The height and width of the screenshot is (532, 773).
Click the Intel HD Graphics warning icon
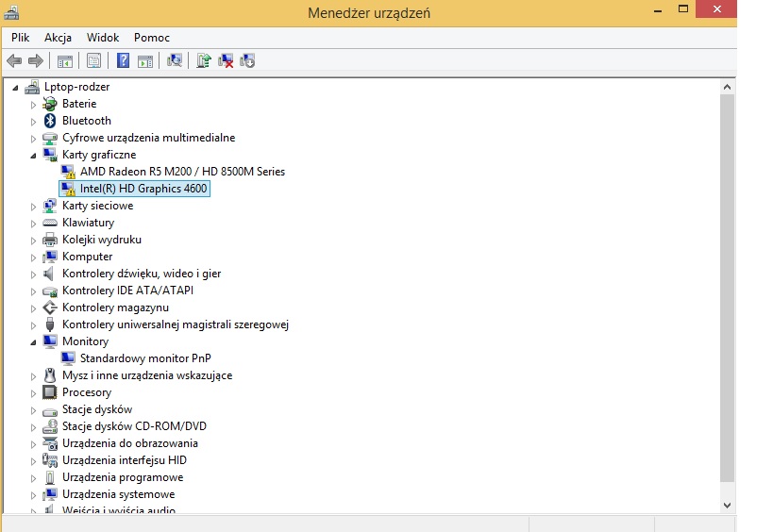pyautogui.click(x=68, y=189)
